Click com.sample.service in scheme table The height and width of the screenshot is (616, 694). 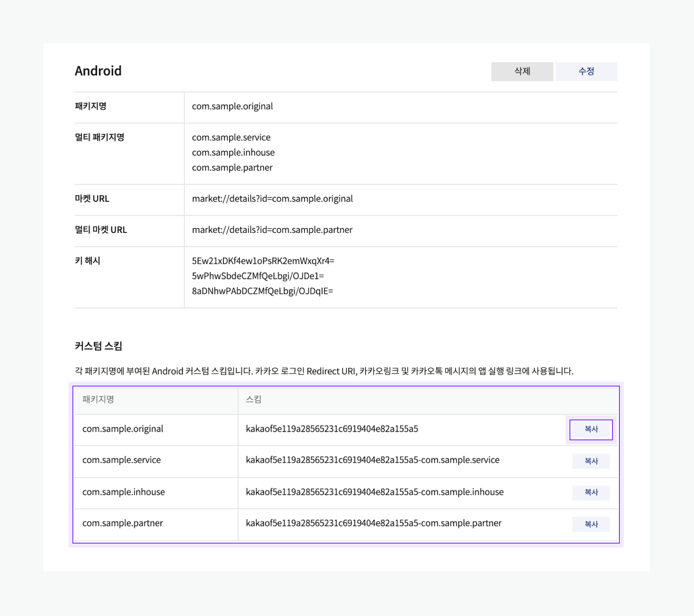121,460
